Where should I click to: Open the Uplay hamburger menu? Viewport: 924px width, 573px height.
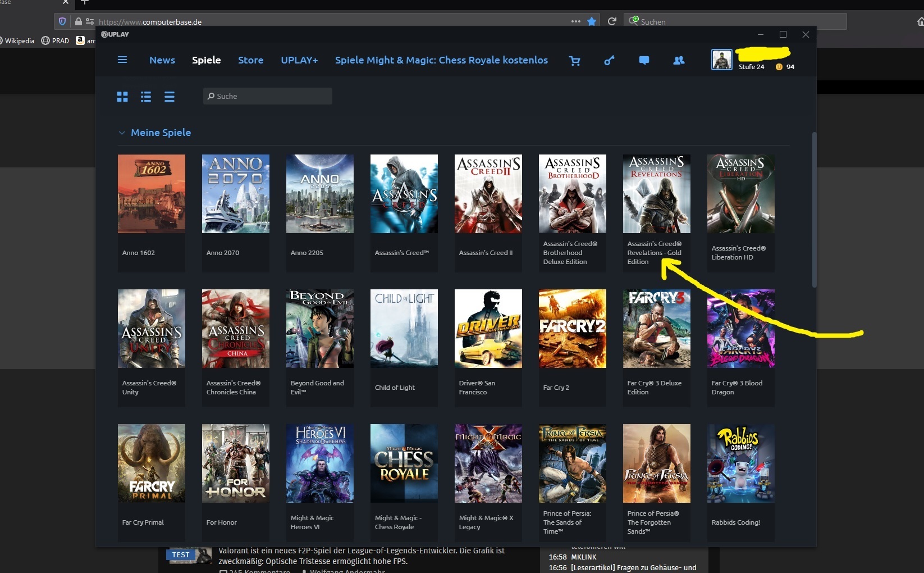click(x=122, y=60)
